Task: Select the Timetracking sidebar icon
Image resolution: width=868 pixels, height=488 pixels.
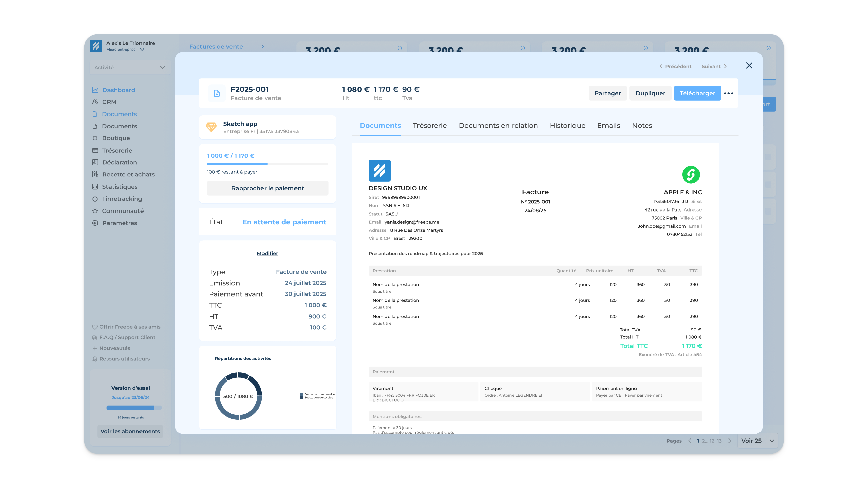Action: 95,199
